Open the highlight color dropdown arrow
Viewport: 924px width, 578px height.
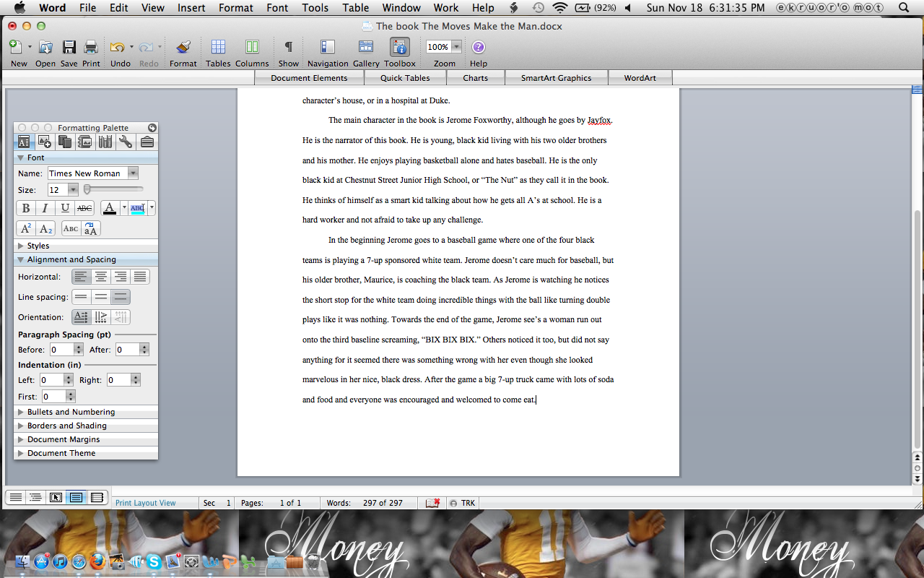click(x=152, y=208)
